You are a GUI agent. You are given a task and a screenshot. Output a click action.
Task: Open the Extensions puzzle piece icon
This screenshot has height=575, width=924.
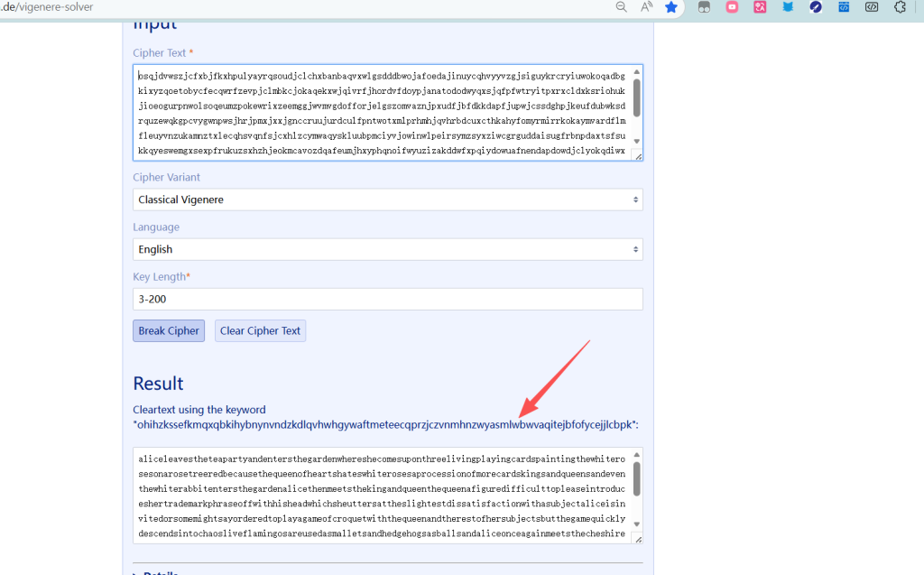click(x=900, y=7)
